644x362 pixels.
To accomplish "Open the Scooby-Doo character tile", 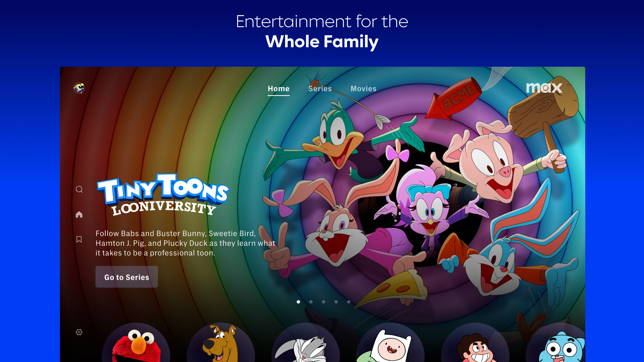I will pos(221,343).
